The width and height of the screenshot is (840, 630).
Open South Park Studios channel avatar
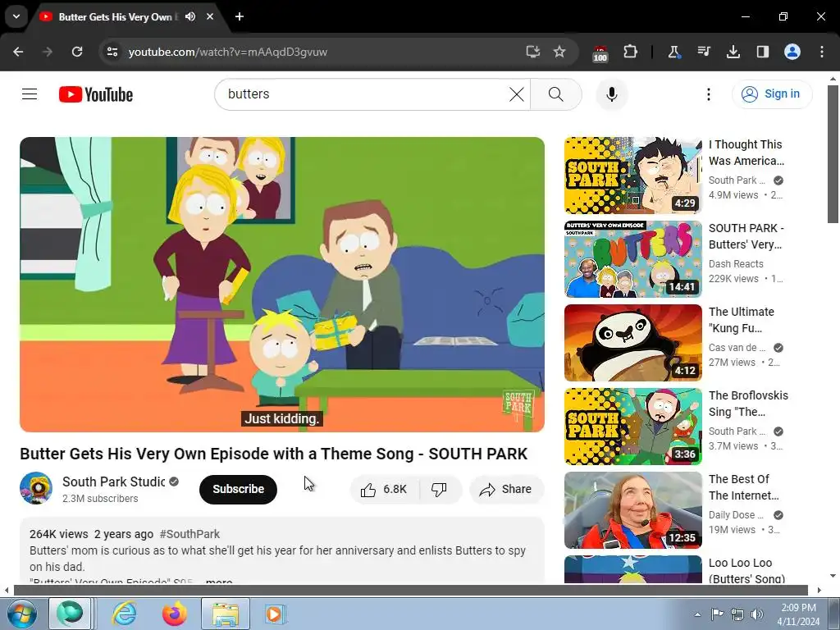pyautogui.click(x=36, y=488)
